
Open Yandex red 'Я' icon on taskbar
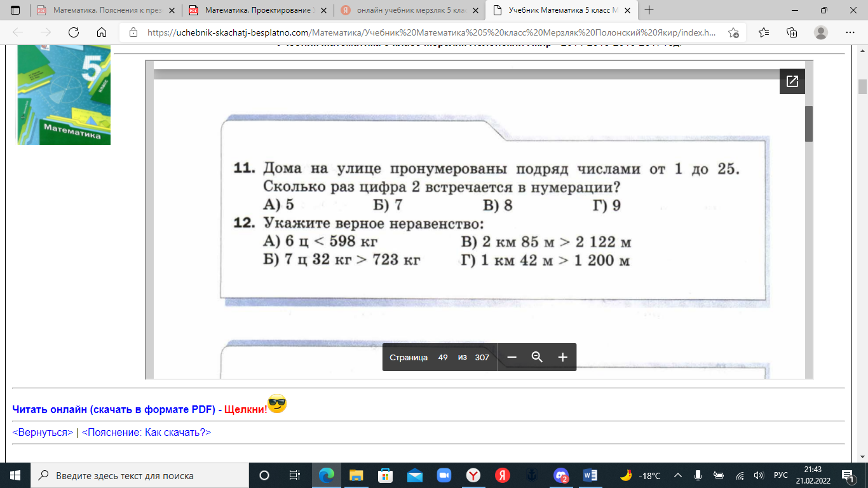point(503,475)
